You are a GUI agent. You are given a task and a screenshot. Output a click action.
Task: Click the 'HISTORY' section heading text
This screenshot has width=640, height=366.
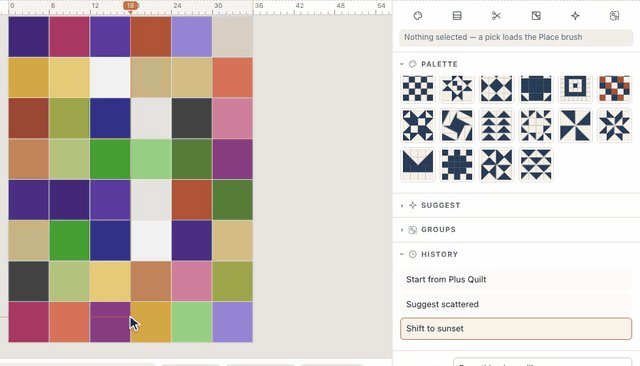[x=440, y=254]
